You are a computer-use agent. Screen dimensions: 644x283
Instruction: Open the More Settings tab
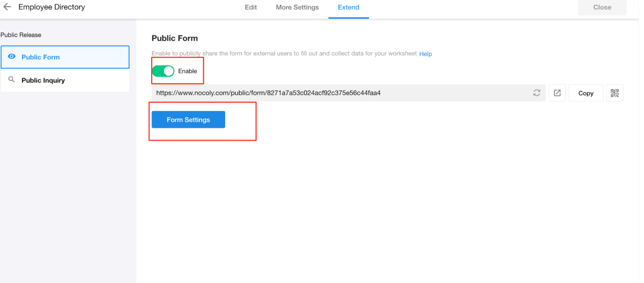(297, 7)
